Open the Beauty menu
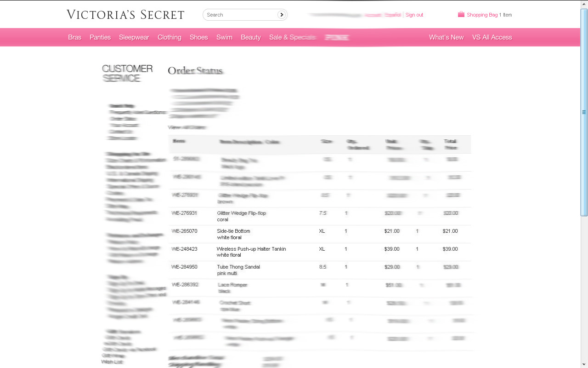Image resolution: width=588 pixels, height=368 pixels. 251,37
